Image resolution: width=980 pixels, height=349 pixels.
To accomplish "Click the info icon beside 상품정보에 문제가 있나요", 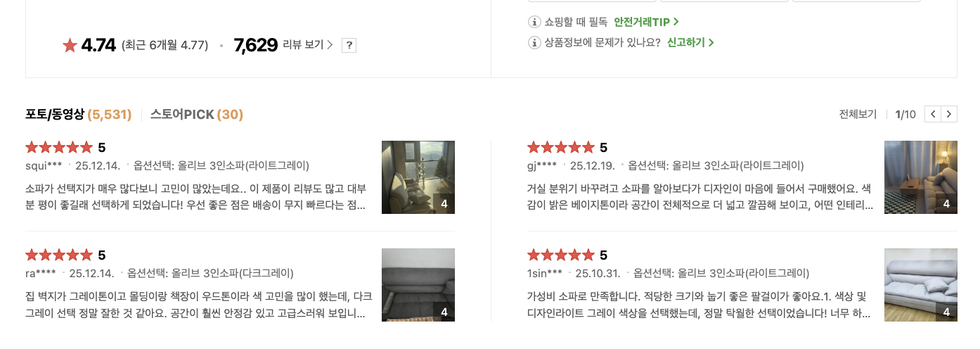I will (x=534, y=43).
